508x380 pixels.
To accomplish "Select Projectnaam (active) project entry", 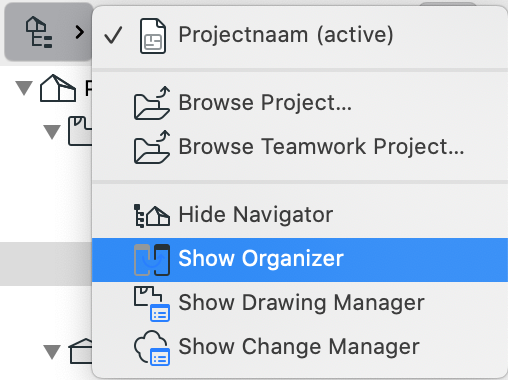I will (x=300, y=36).
